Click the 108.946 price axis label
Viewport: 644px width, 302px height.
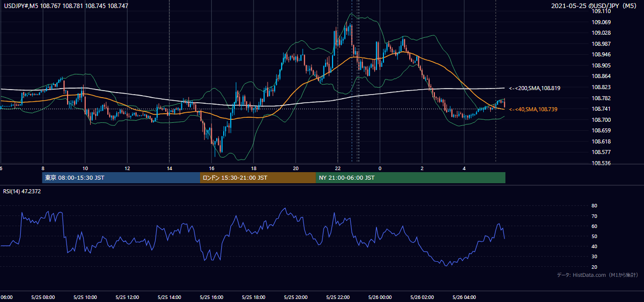[x=602, y=55]
